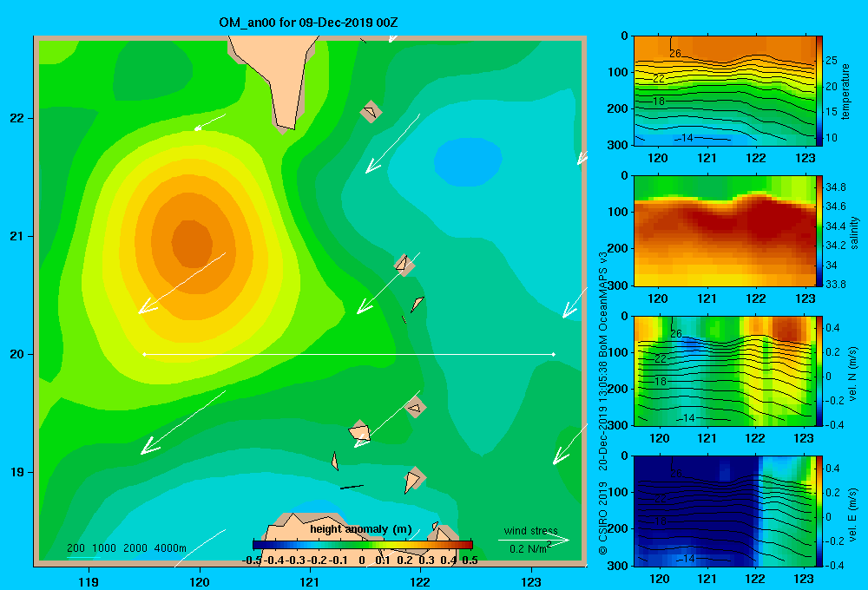Click the bathymetry legend '200 1000 2000 4000m'
The image size is (868, 590).
click(x=126, y=548)
